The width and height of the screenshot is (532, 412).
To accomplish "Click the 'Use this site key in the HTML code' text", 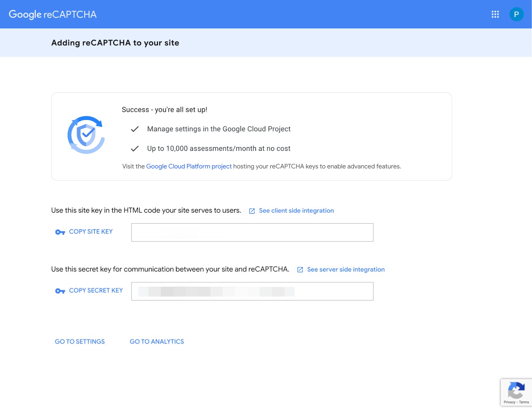I will tap(146, 210).
